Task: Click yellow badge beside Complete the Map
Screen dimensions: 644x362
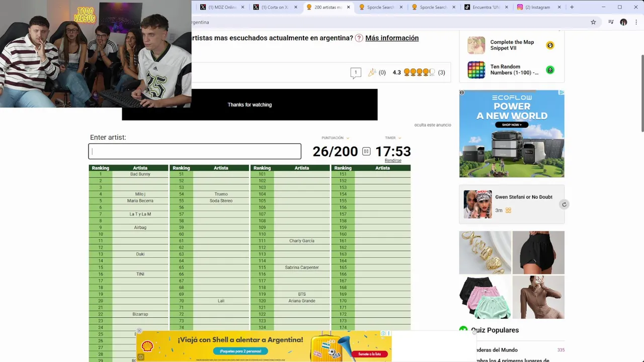Action: pos(550,45)
